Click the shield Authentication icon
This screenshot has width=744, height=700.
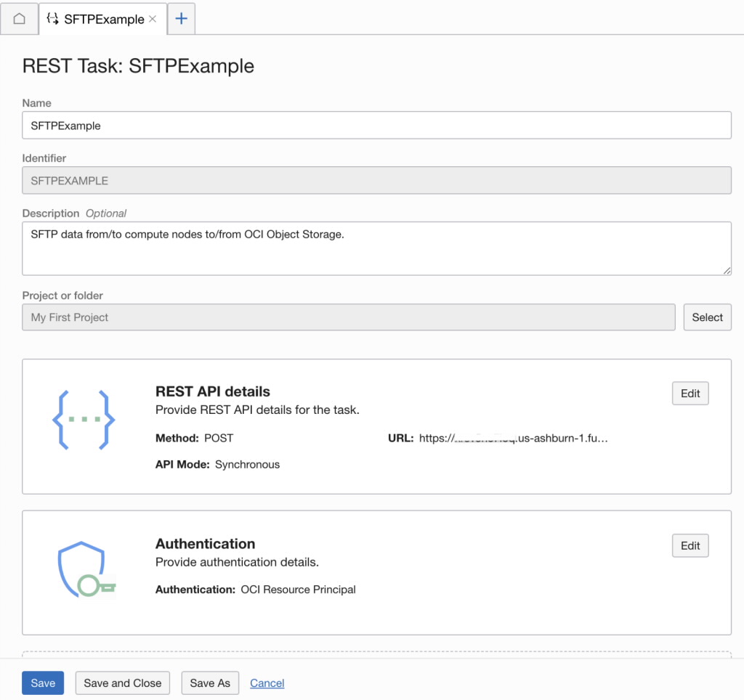tap(86, 570)
